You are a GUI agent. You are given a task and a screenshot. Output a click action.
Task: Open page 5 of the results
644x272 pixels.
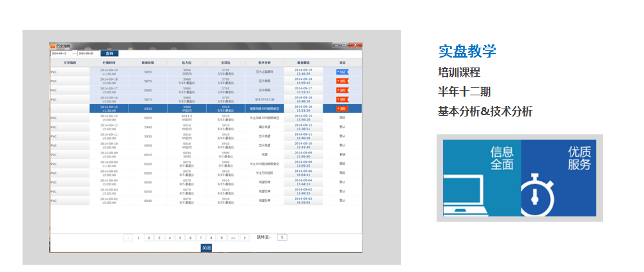click(180, 238)
